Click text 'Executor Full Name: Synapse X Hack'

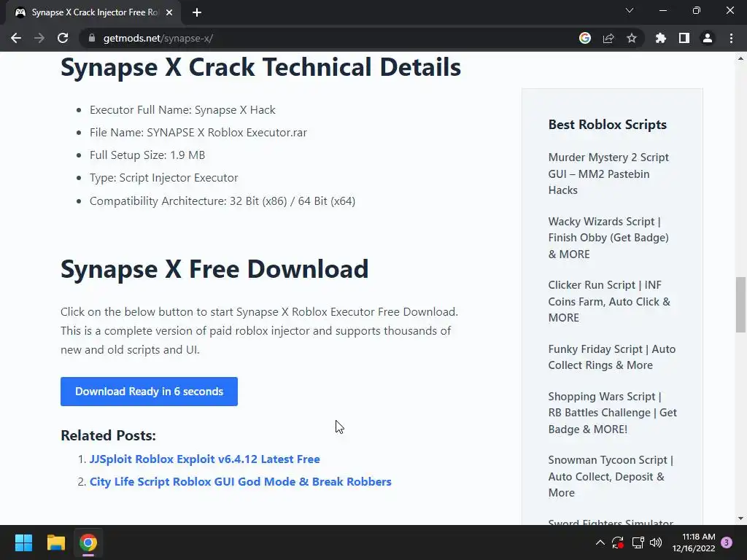[x=182, y=110]
